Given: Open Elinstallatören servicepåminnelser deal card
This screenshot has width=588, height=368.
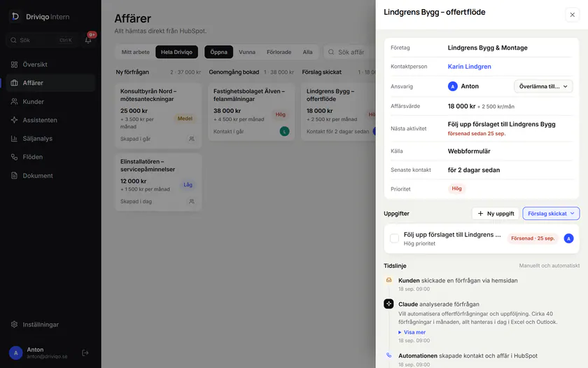Looking at the screenshot, I should point(158,182).
